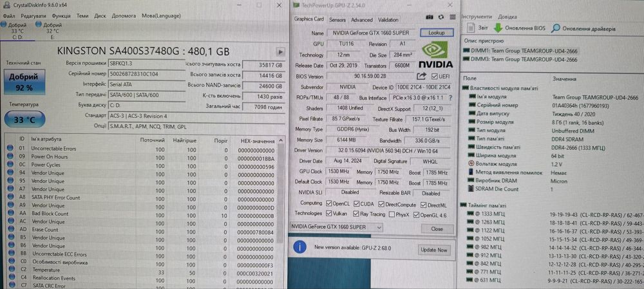The image size is (644, 289).
Task: Click the CrystalDiskInfo title bar app icon
Action: [x=7, y=6]
